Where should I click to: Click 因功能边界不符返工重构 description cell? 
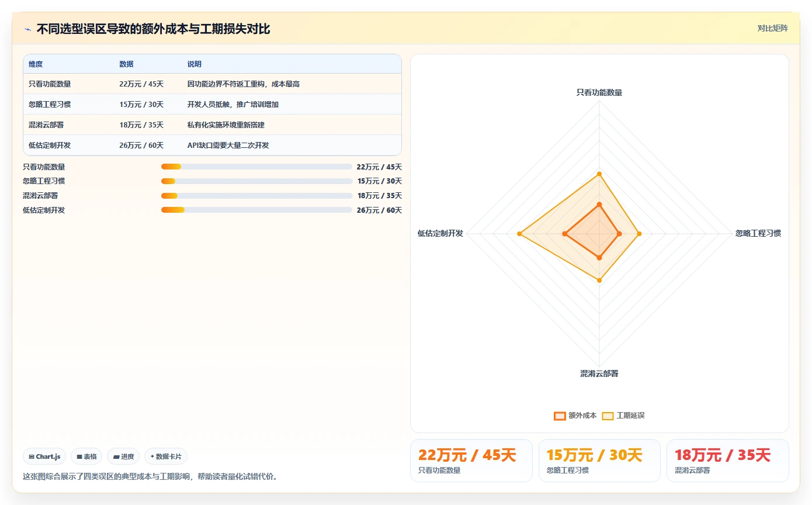coord(244,84)
